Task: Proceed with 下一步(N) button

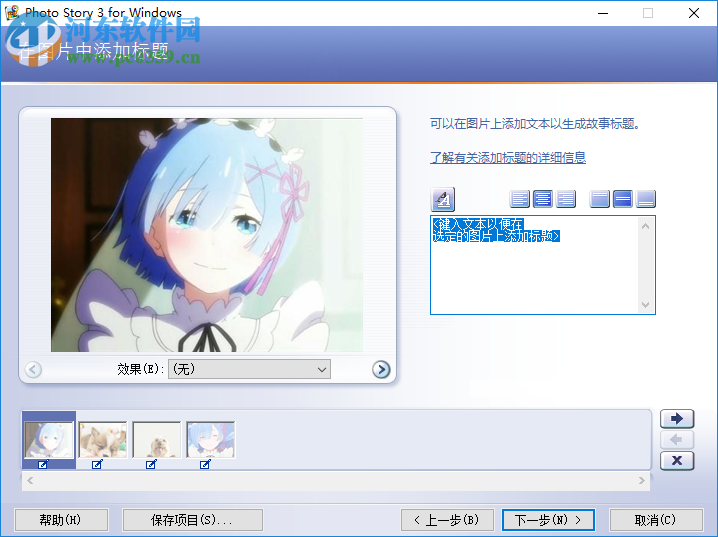Action: point(548,520)
